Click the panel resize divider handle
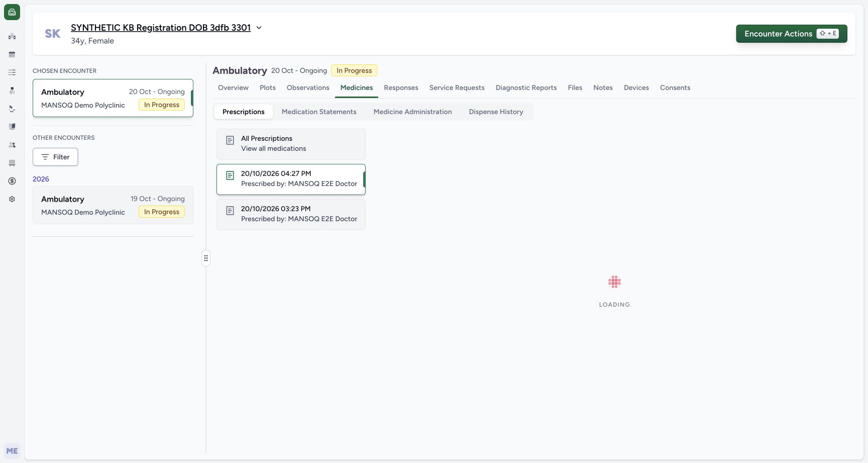 (x=206, y=258)
